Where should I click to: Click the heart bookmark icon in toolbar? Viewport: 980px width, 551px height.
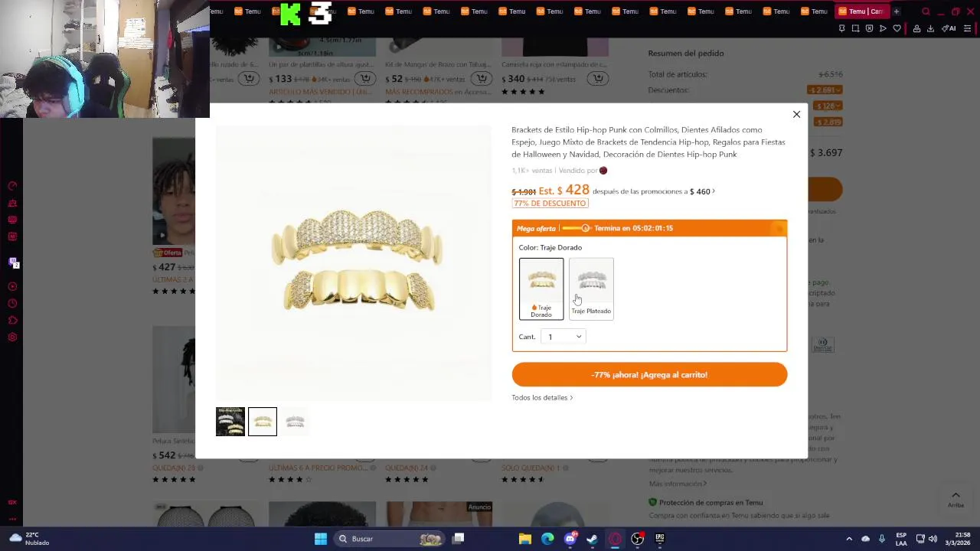pos(897,28)
